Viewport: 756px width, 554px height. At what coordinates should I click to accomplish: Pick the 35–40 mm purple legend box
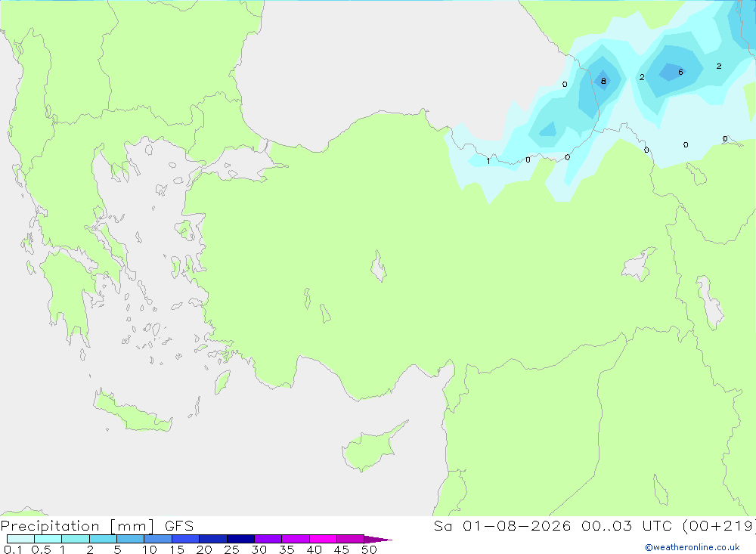[x=296, y=539]
